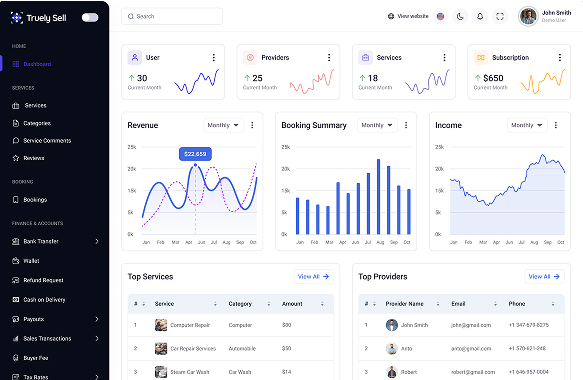This screenshot has width=583, height=380.
Task: Open the Income chart three-dot menu
Action: click(x=556, y=125)
